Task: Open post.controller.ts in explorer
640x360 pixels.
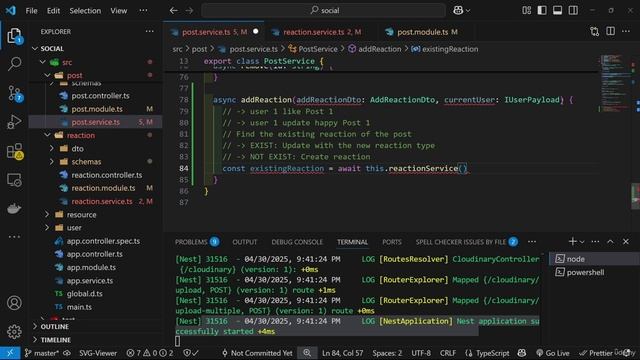Action: tap(100, 96)
